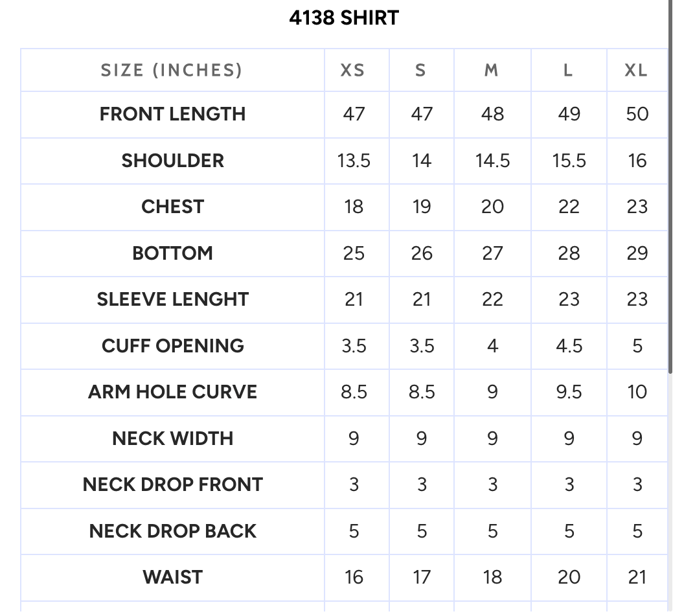The image size is (684, 616).
Task: Select the SLEEVE LENGHT row label
Action: click(173, 299)
